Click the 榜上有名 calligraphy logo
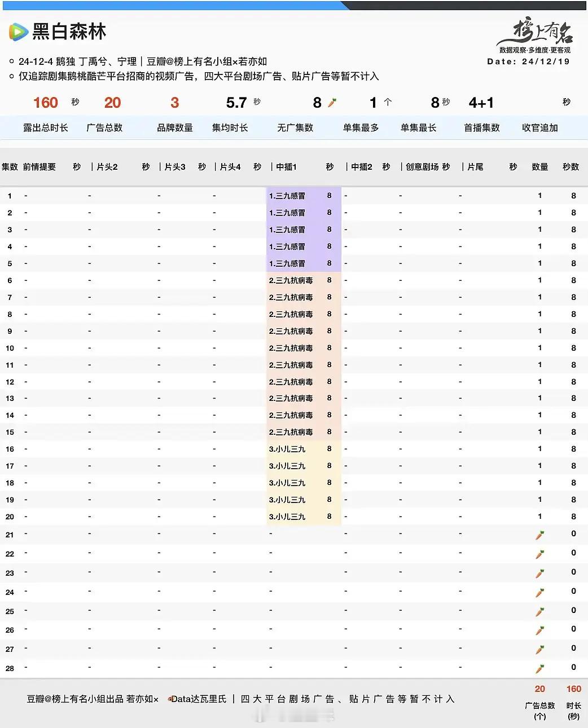 coord(535,32)
